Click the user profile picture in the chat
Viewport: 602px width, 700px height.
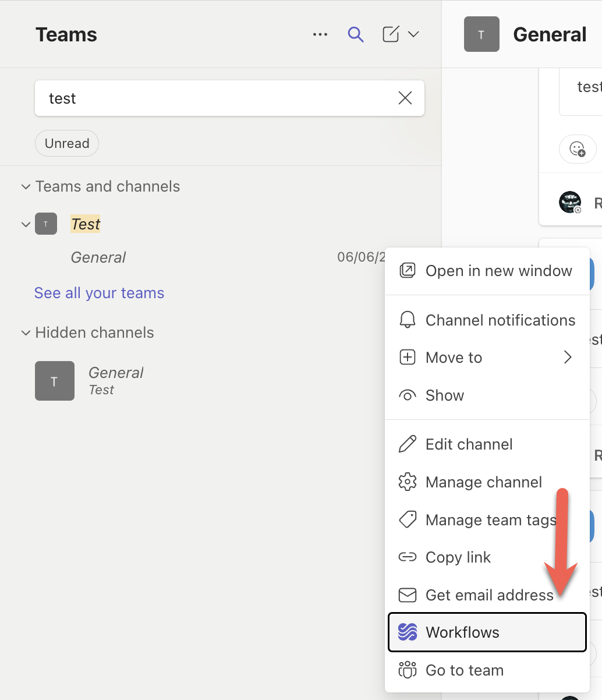[x=570, y=202]
